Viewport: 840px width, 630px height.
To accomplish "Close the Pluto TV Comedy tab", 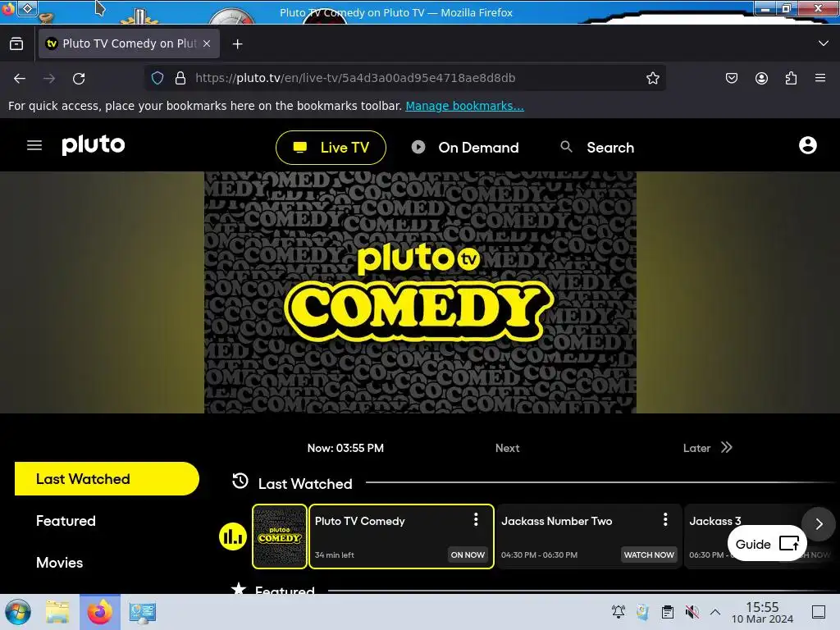I will 207,43.
